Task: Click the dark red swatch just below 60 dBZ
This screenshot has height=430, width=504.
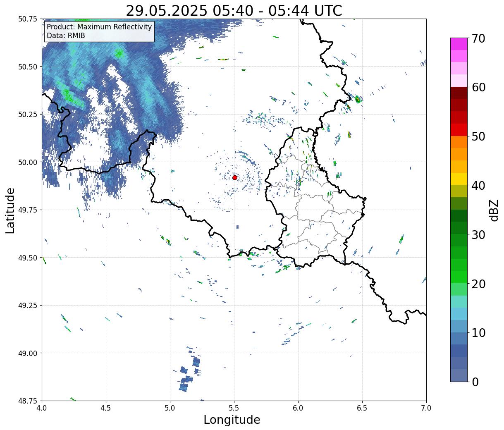Action: (x=459, y=93)
